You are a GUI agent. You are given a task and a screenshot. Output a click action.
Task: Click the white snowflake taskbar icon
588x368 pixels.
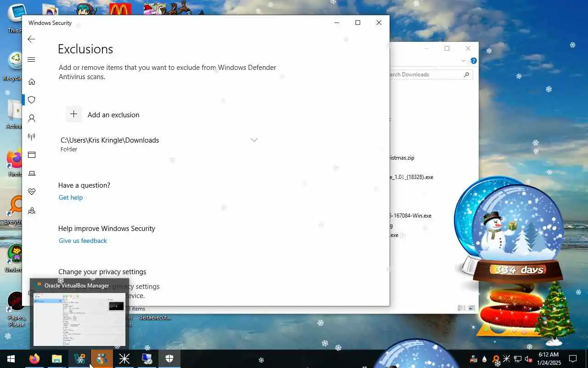[124, 359]
